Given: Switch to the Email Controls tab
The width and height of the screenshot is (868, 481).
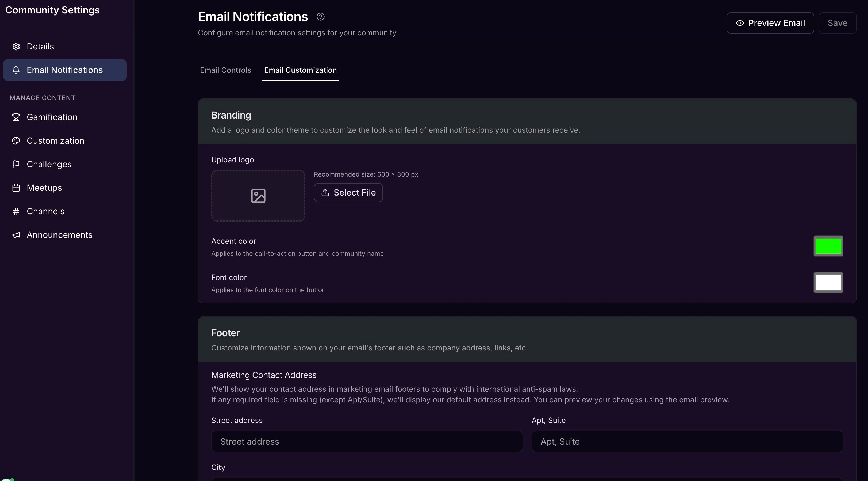Looking at the screenshot, I should tap(225, 70).
